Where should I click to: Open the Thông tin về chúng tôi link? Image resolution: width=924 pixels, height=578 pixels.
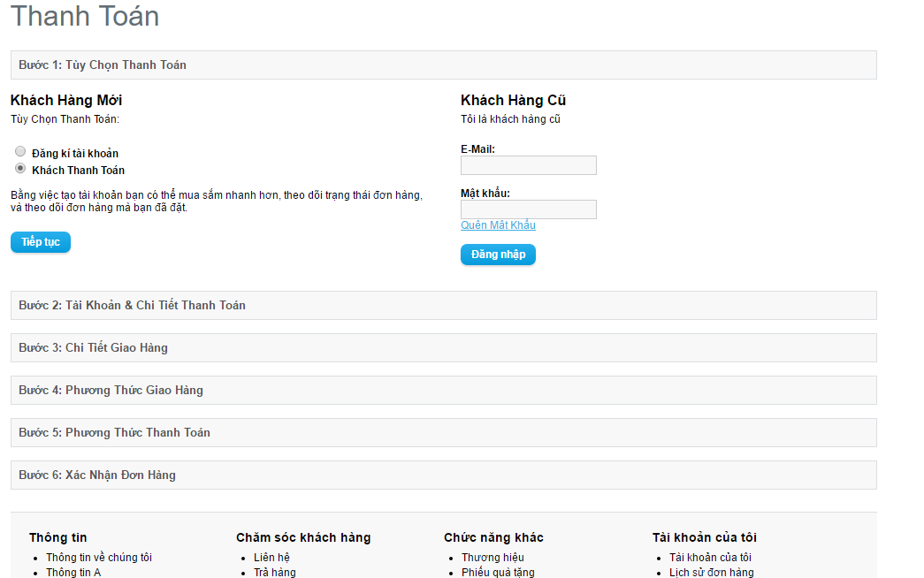click(99, 558)
